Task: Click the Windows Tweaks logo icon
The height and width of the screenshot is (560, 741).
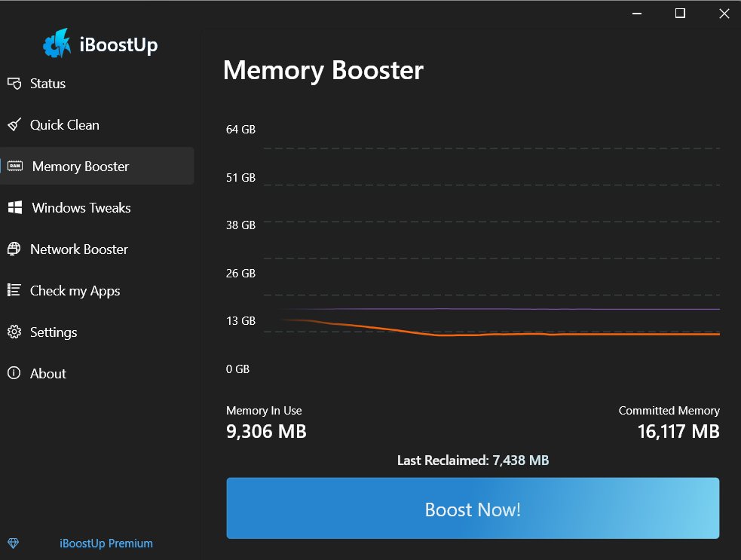Action: click(x=15, y=207)
